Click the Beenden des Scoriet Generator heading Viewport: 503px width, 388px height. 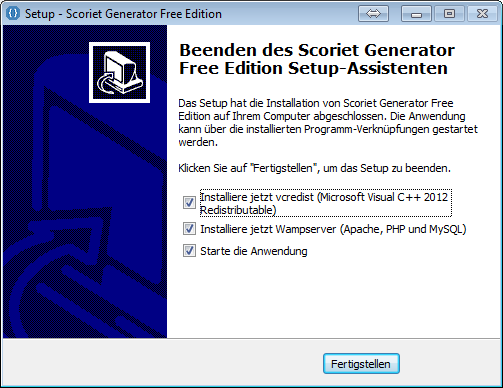[317, 59]
